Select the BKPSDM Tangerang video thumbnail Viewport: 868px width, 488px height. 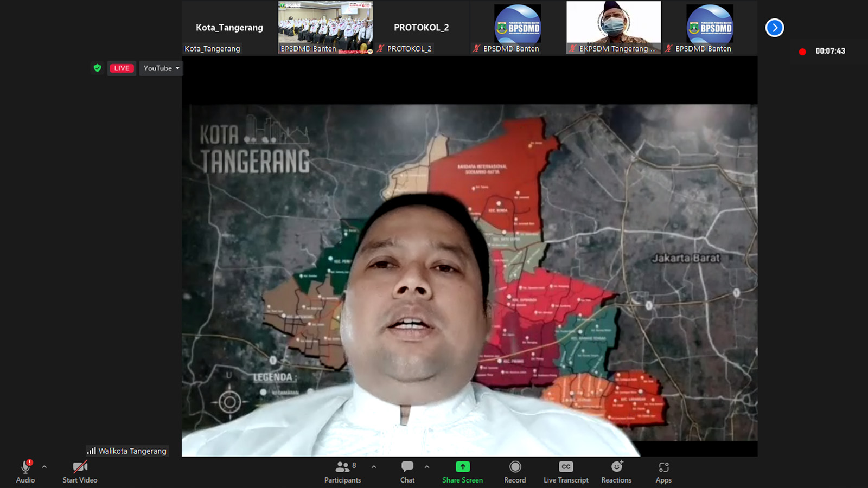[614, 27]
